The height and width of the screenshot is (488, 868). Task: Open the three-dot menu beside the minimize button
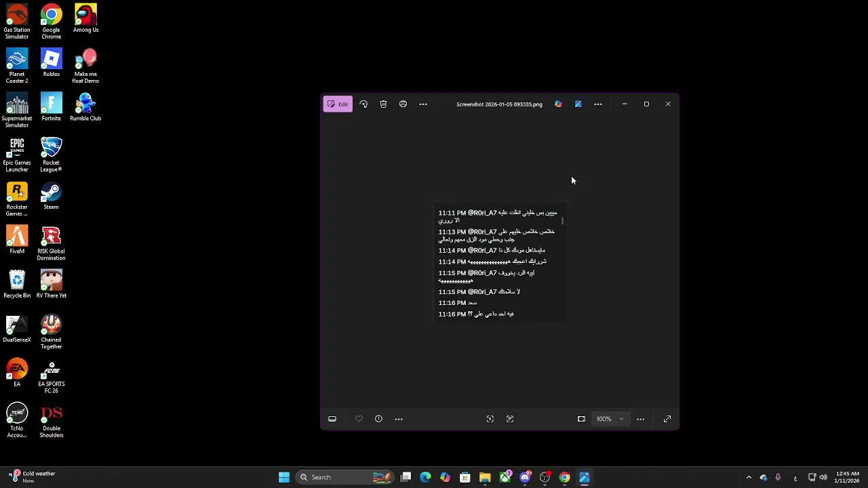[x=598, y=104]
